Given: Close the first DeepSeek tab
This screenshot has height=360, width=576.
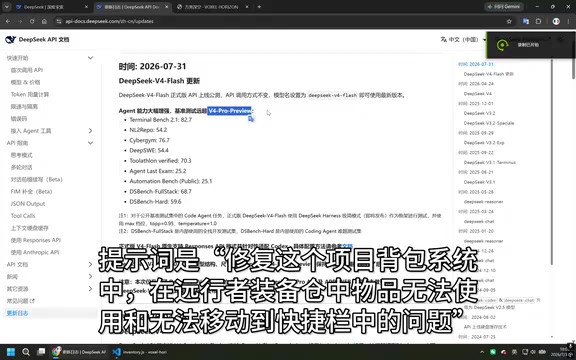Looking at the screenshot, I should (x=86, y=7).
